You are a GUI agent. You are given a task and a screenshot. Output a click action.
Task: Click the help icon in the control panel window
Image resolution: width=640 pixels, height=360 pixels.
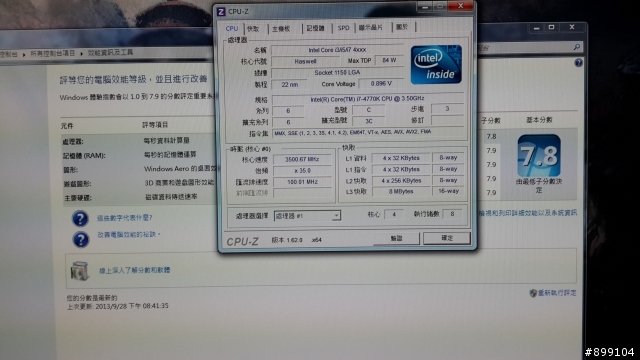coord(578,62)
